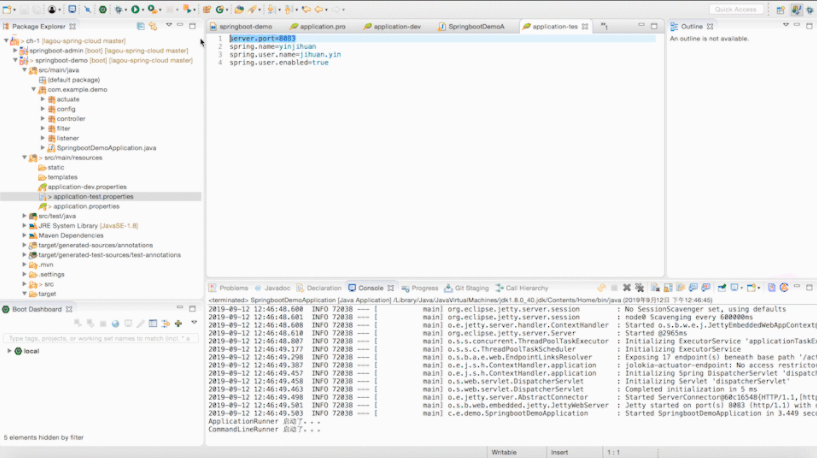Switch to application.pro editor tab

[x=318, y=27]
